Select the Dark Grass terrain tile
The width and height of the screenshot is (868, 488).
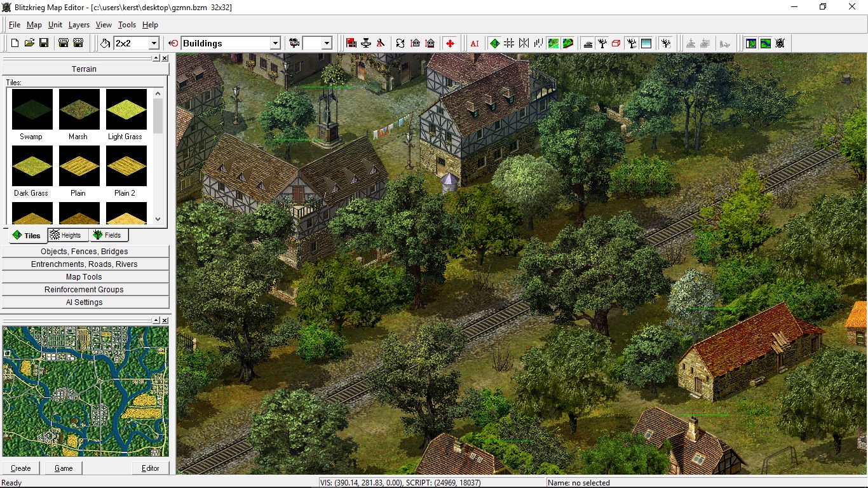(x=32, y=171)
